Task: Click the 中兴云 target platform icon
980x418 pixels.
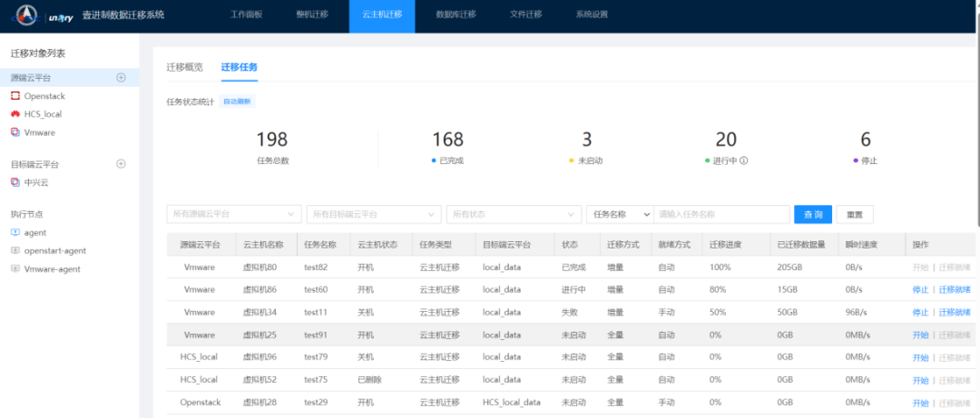Action: click(x=15, y=182)
